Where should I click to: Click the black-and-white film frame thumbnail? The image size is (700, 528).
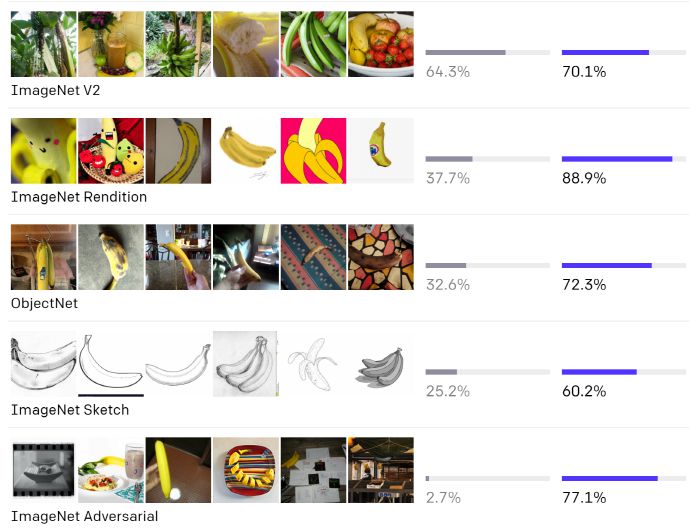tap(43, 470)
